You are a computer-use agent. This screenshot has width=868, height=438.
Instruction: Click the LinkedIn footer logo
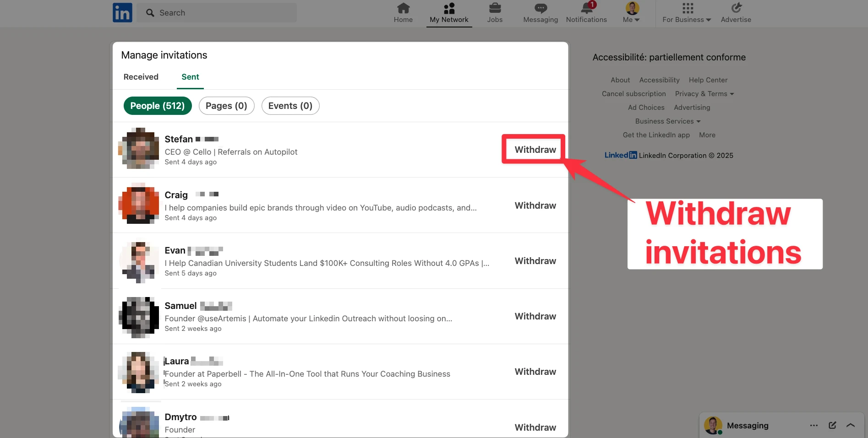[621, 155]
